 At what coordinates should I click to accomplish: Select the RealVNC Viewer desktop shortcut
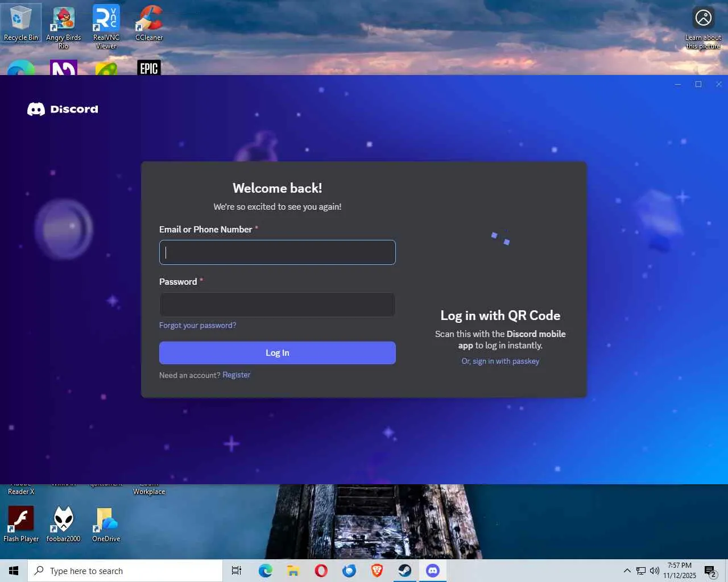tap(106, 27)
